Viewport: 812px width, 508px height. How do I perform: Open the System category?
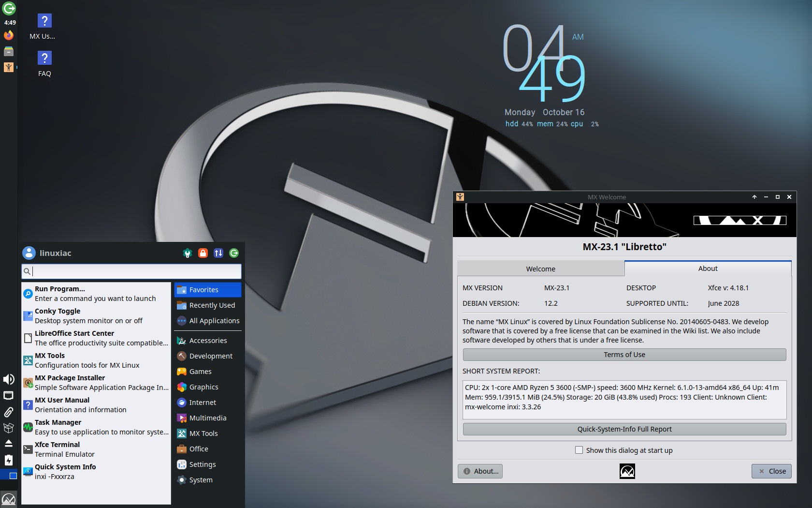208,480
